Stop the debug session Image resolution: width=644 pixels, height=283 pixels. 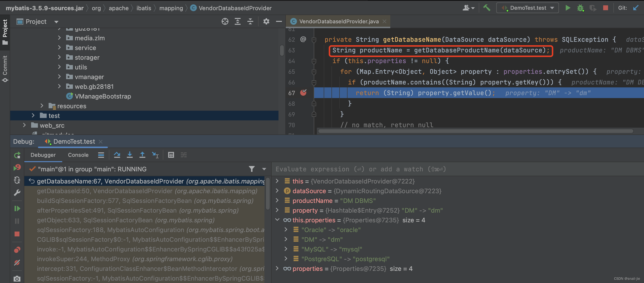coord(17,234)
